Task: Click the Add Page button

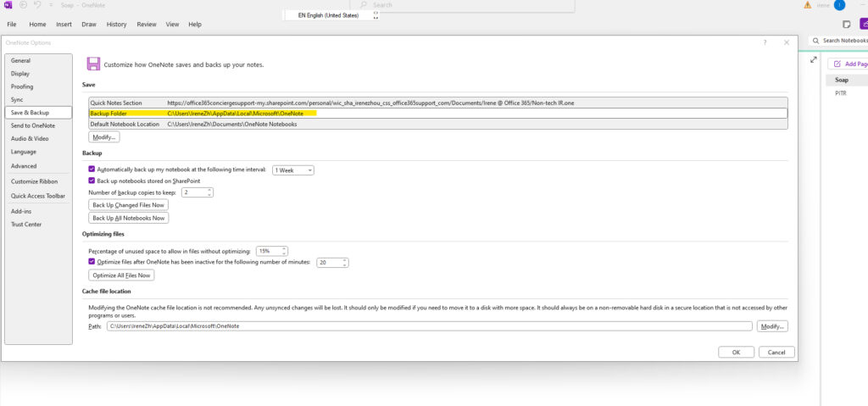Action: pos(848,64)
